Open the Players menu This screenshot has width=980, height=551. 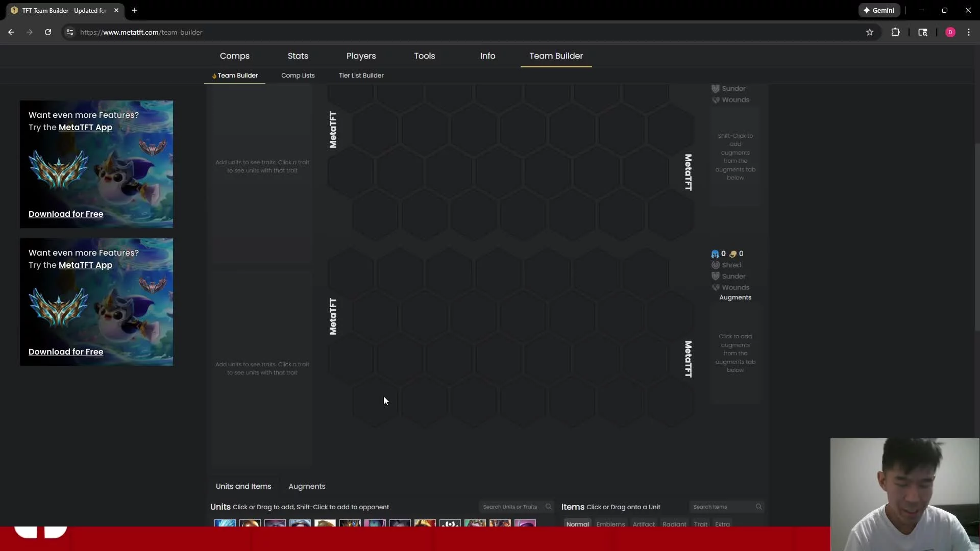click(361, 56)
